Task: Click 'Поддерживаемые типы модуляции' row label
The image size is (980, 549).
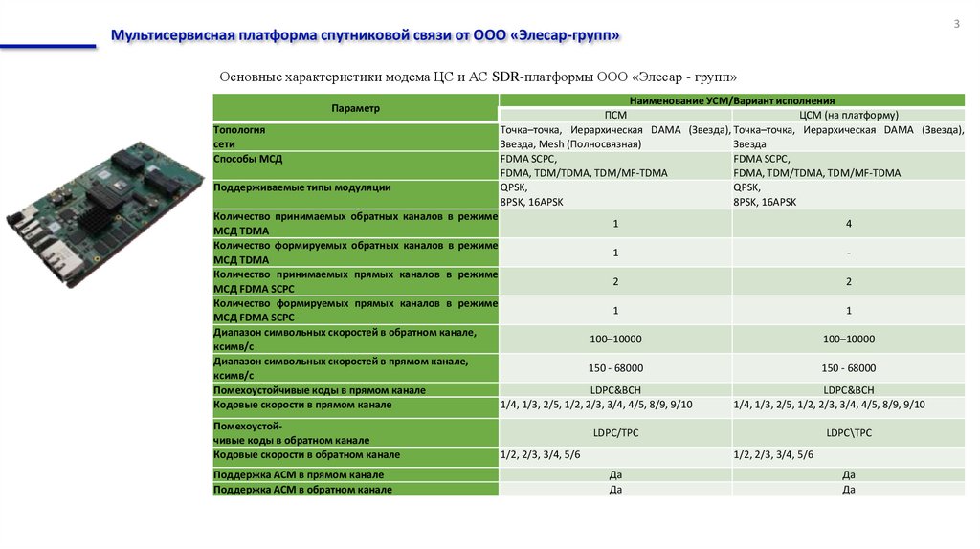Action: tap(356, 194)
